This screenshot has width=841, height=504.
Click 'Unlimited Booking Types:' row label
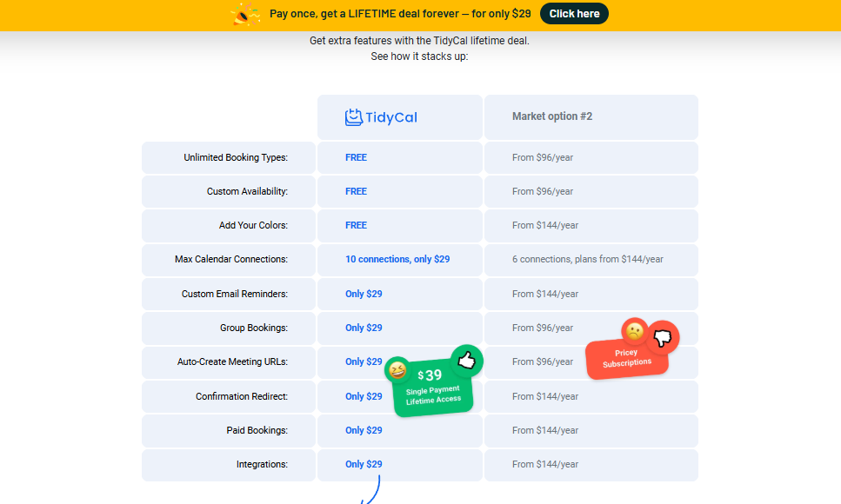(x=236, y=157)
